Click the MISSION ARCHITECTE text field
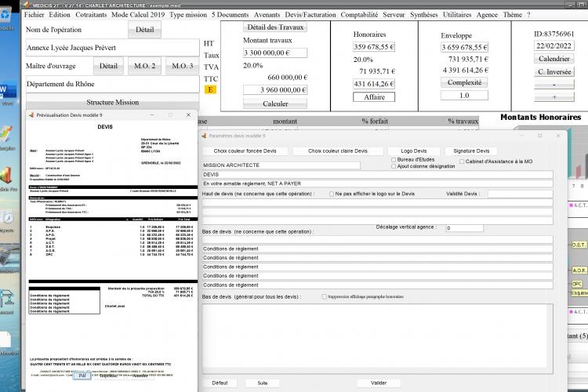This screenshot has height=392, width=588. coord(281,165)
